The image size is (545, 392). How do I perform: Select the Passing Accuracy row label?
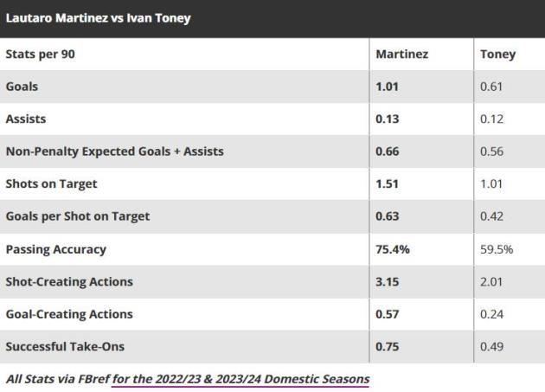(55, 249)
